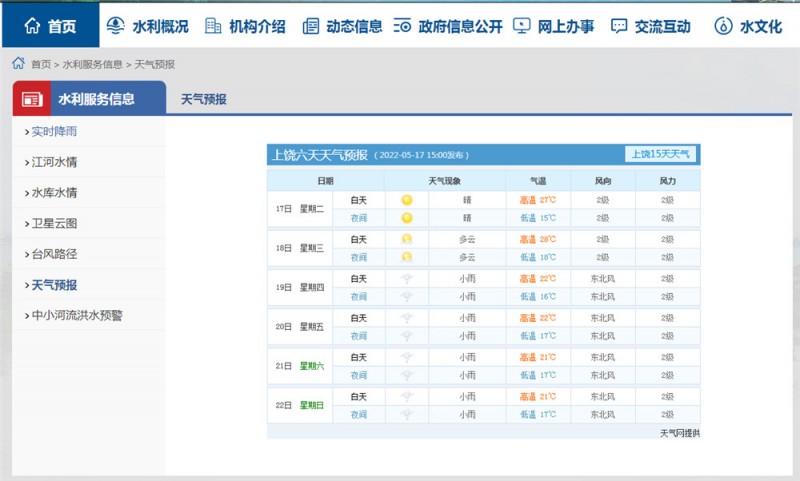Click the rain icon for 21日 白天
800x481 pixels.
coord(407,357)
